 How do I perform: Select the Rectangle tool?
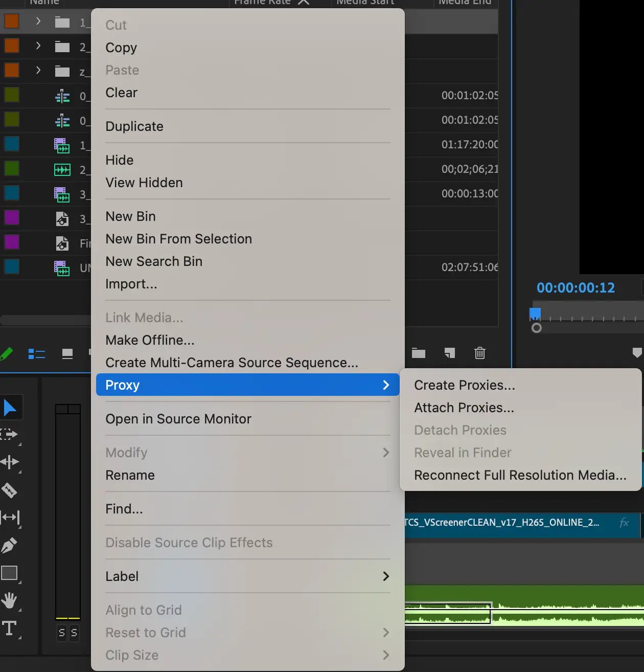[10, 573]
